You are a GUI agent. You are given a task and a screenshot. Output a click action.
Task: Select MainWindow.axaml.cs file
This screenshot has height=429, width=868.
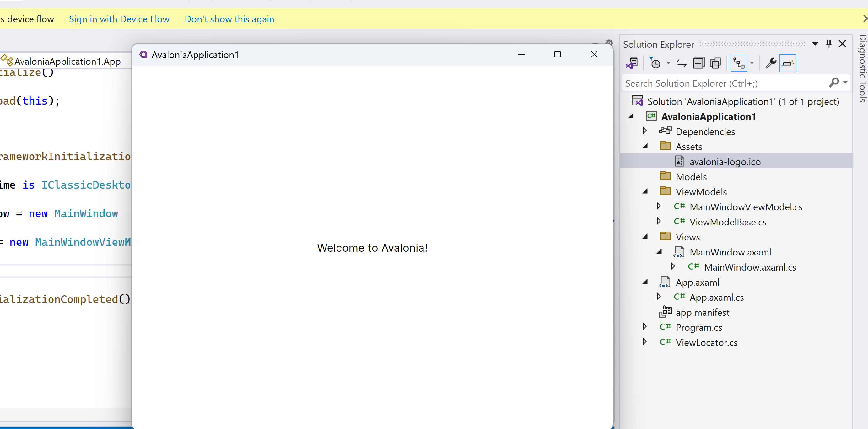[750, 267]
